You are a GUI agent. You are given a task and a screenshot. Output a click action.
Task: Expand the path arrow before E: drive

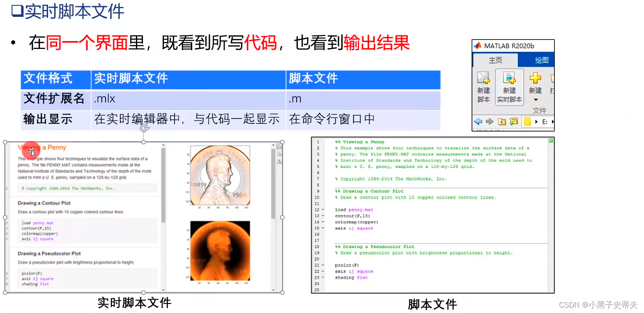point(537,122)
